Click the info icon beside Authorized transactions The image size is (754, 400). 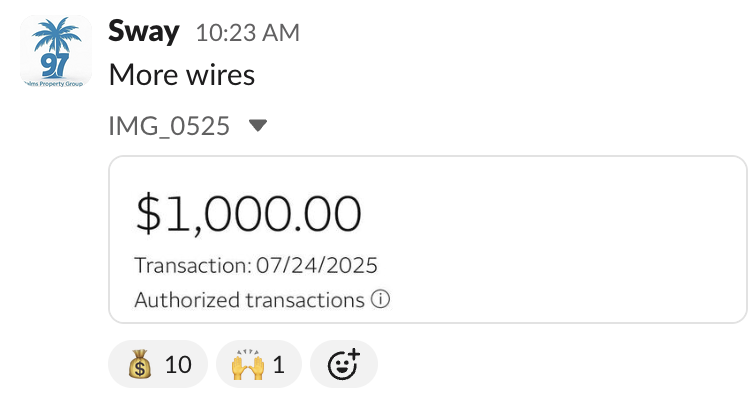point(380,299)
